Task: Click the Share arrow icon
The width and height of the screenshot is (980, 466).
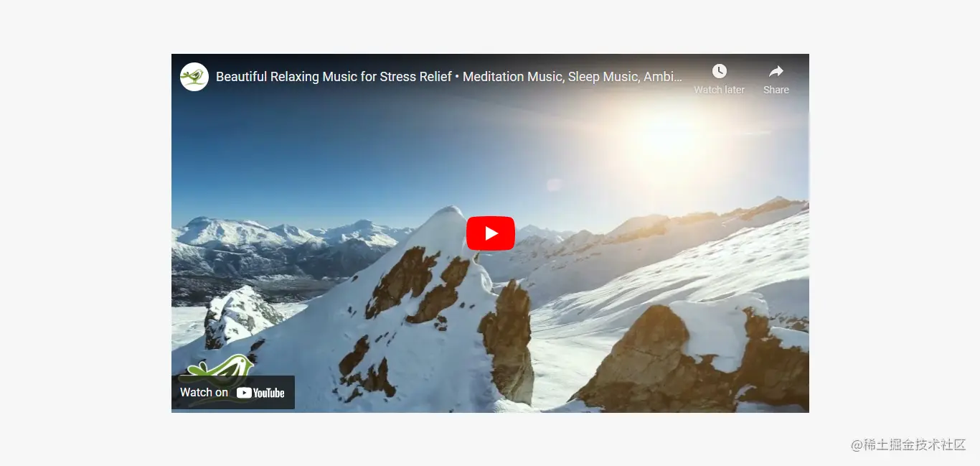Action: pyautogui.click(x=776, y=71)
